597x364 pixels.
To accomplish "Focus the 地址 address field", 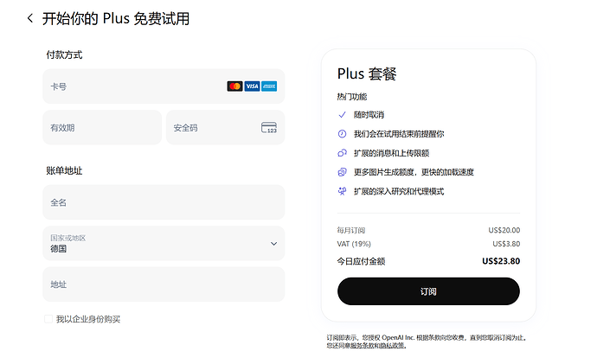I will pyautogui.click(x=164, y=284).
